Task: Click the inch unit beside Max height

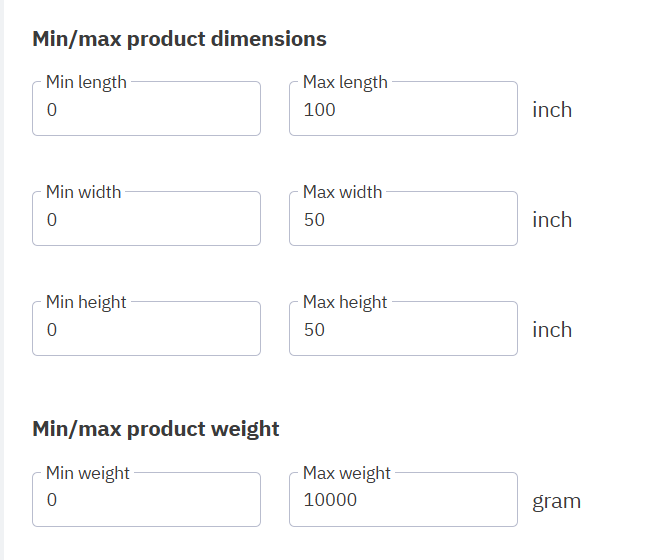Action: coord(552,330)
